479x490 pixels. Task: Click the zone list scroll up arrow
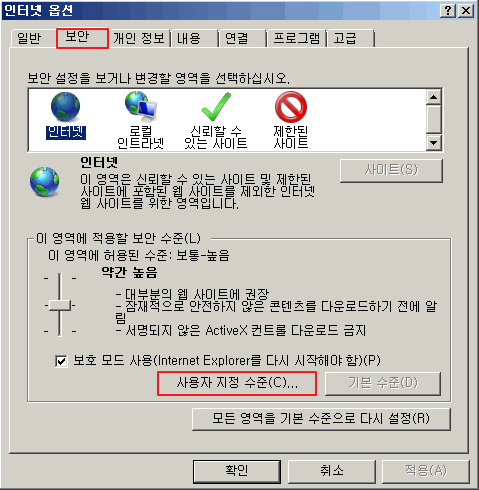tap(434, 97)
